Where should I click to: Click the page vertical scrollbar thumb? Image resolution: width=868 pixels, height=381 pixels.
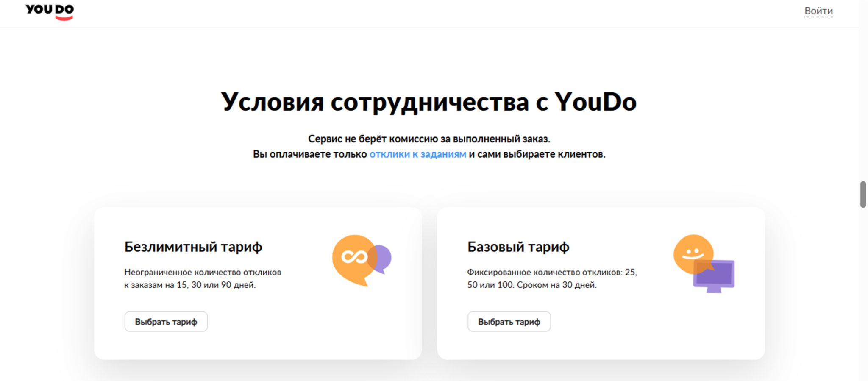pos(863,195)
